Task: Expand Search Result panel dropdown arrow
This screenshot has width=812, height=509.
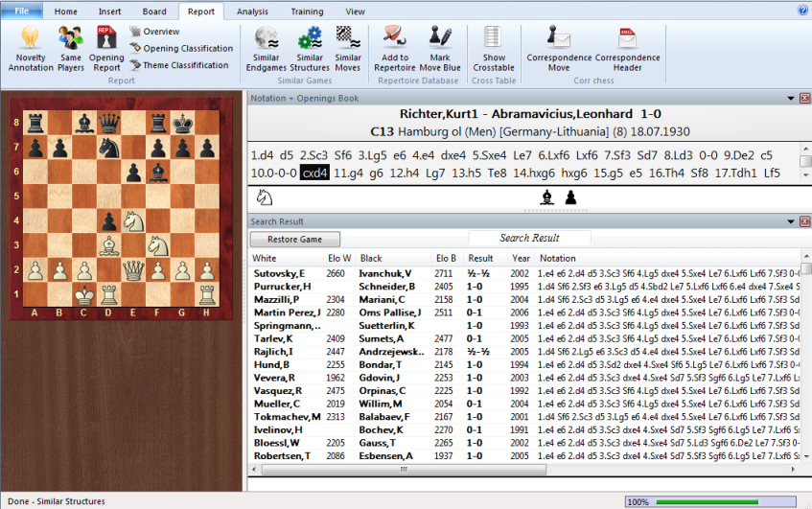Action: (x=791, y=221)
